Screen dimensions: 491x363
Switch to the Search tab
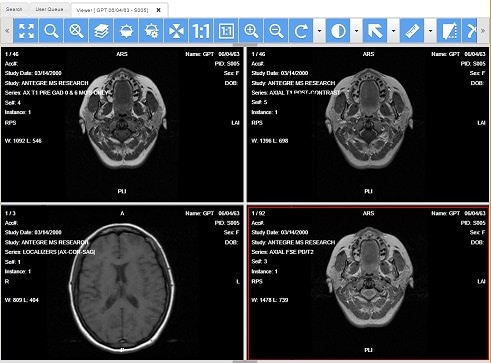pyautogui.click(x=14, y=9)
